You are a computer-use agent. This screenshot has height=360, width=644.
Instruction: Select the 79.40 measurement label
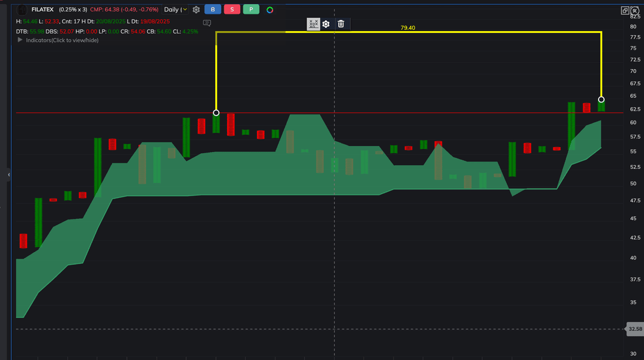[408, 28]
